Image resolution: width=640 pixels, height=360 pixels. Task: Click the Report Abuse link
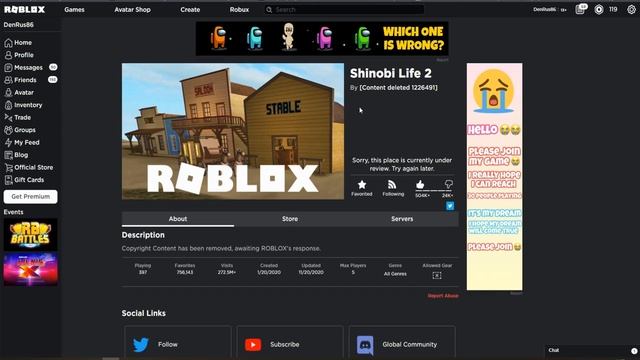click(x=443, y=296)
